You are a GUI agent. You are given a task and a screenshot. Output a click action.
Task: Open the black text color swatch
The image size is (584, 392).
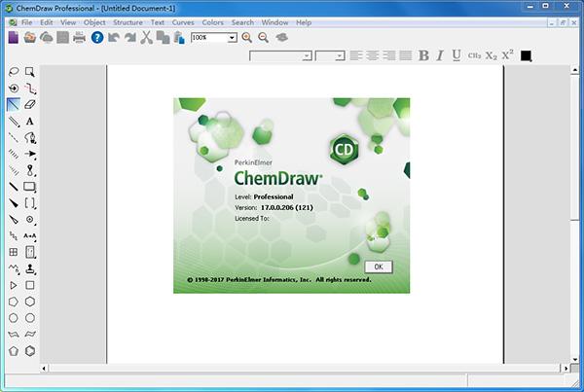coord(526,55)
